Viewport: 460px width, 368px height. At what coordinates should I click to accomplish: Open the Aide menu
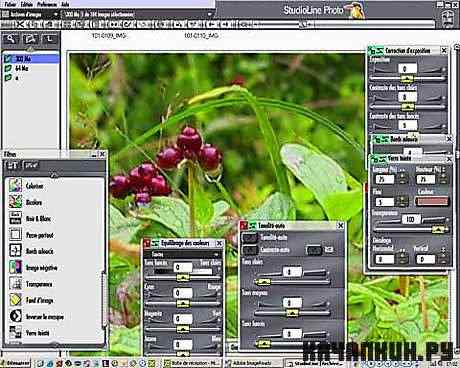tap(65, 4)
